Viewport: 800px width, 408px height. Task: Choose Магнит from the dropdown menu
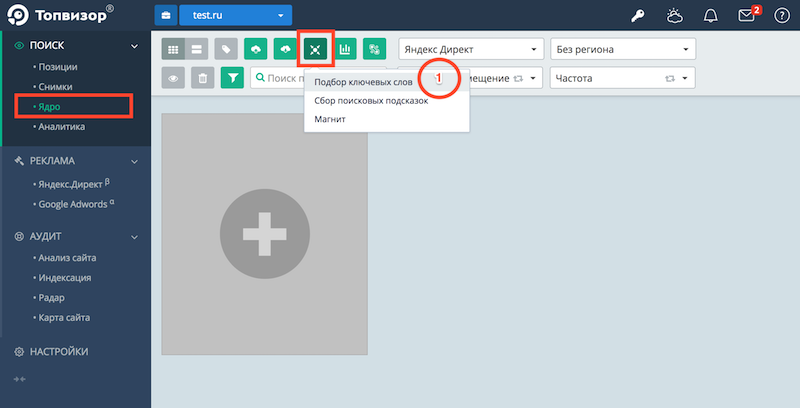pyautogui.click(x=331, y=119)
